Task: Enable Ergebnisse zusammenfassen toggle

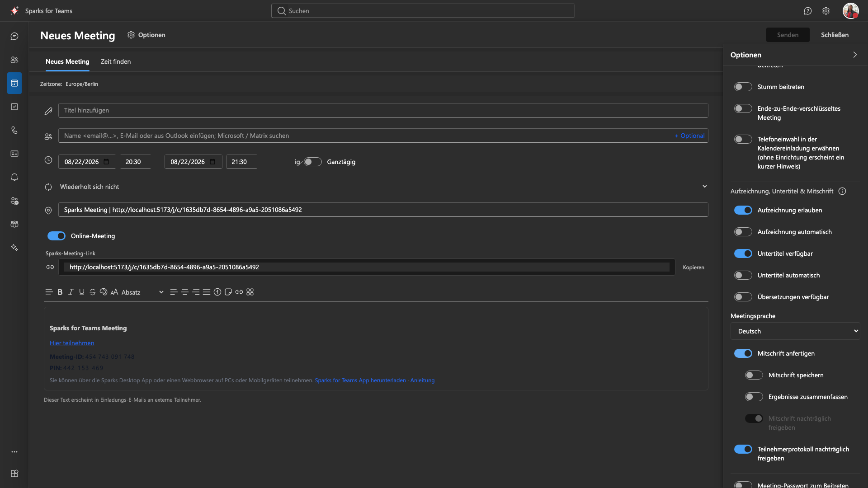Action: click(x=754, y=397)
